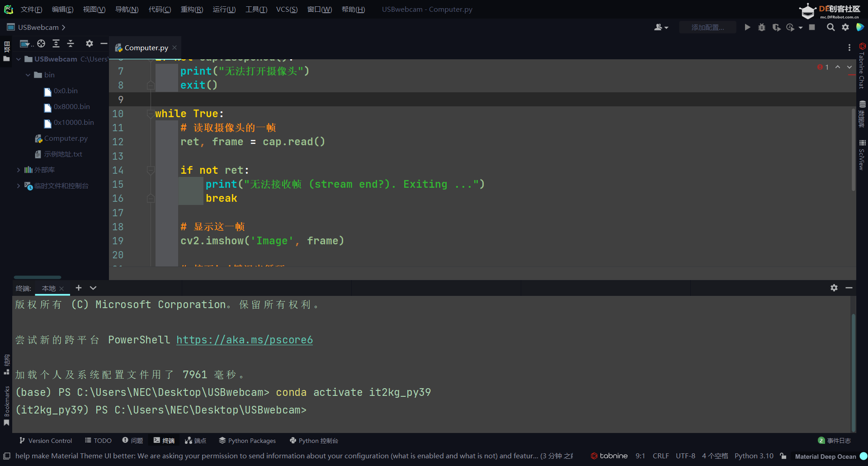
Task: Collapse the USBwebcam project root
Action: (19, 59)
